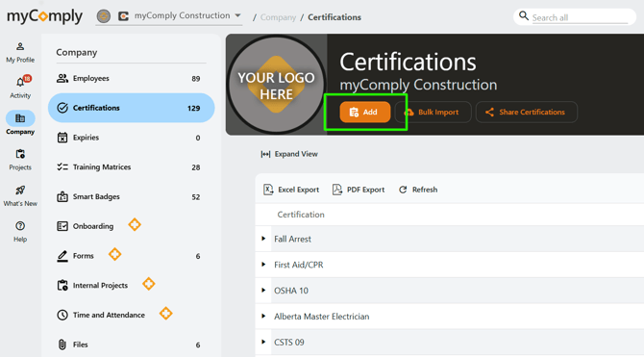Click Company breadcrumb link
Screen dimensions: 644x357
click(x=278, y=17)
